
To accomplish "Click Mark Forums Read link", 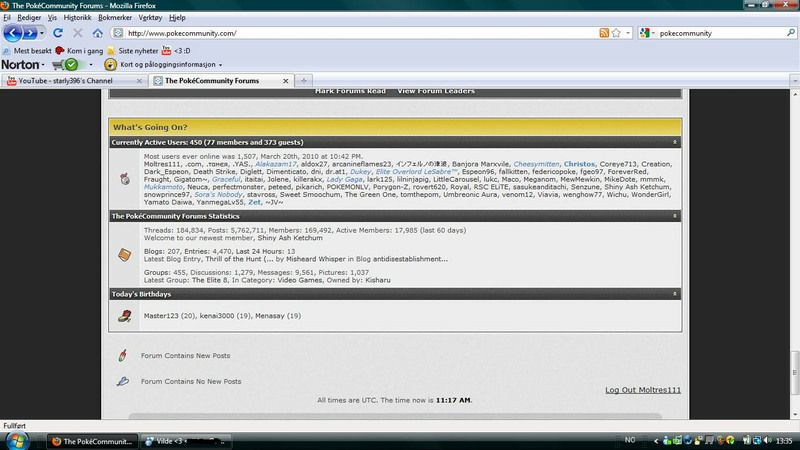I will [x=350, y=91].
